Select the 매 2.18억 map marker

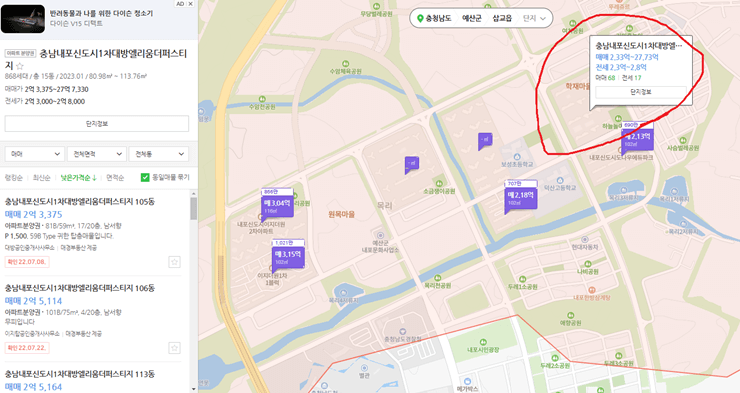click(x=521, y=198)
